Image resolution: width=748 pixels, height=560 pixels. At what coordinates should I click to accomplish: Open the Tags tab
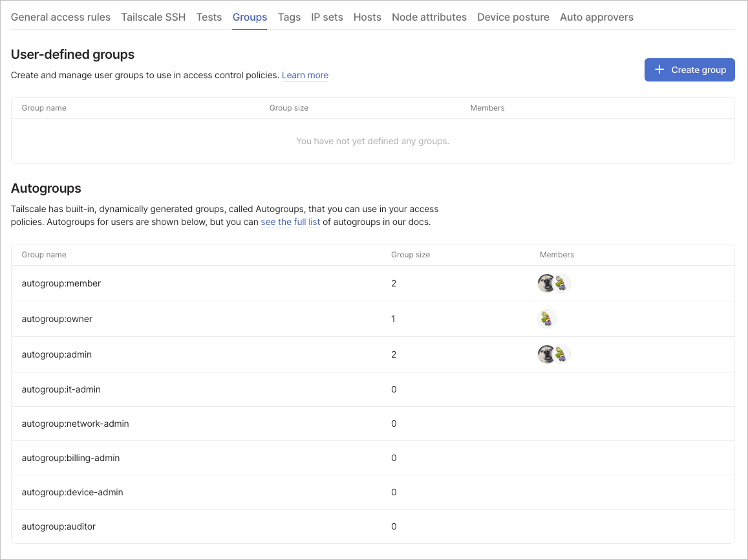(x=289, y=17)
